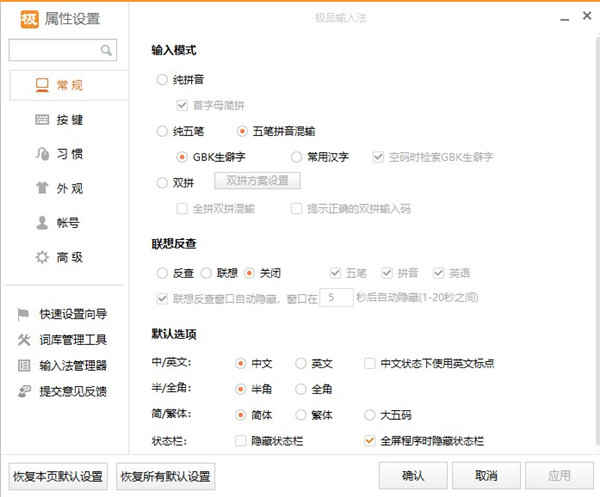Click 取消 button

click(x=486, y=476)
